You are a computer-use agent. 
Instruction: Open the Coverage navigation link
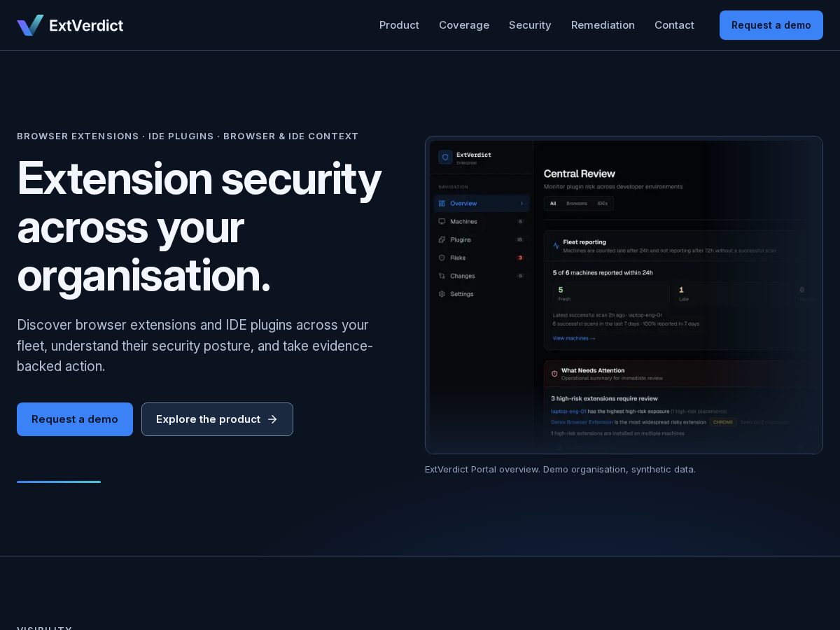pyautogui.click(x=464, y=25)
